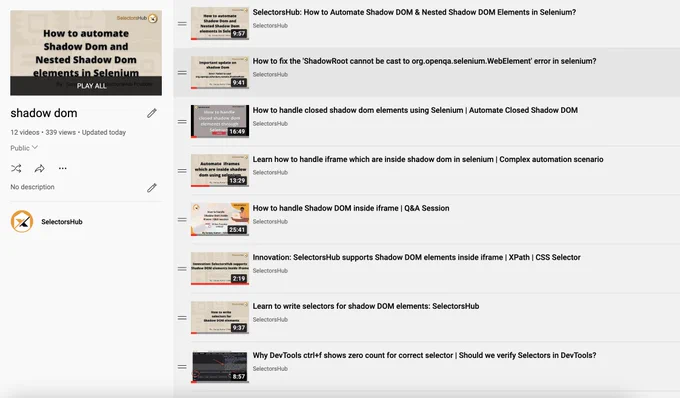Share the playlist via arrow icon
The width and height of the screenshot is (680, 398).
[x=39, y=168]
